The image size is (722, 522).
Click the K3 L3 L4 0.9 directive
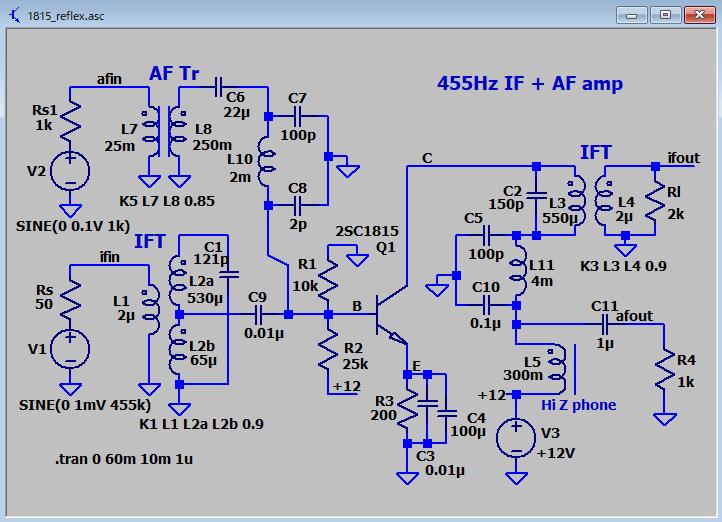[623, 266]
